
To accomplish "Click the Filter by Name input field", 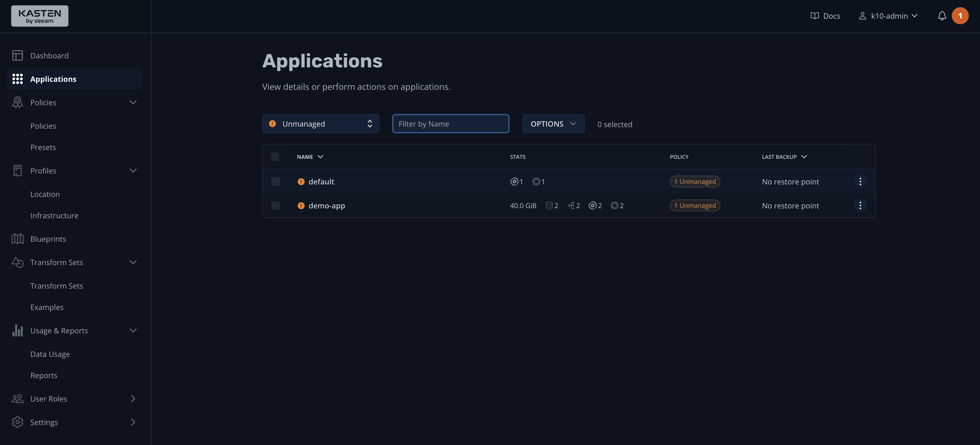I will [450, 123].
